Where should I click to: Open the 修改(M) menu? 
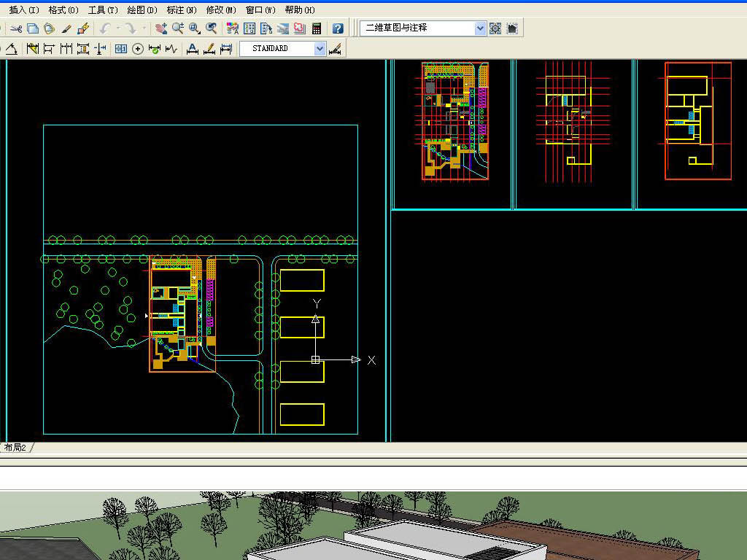[220, 10]
